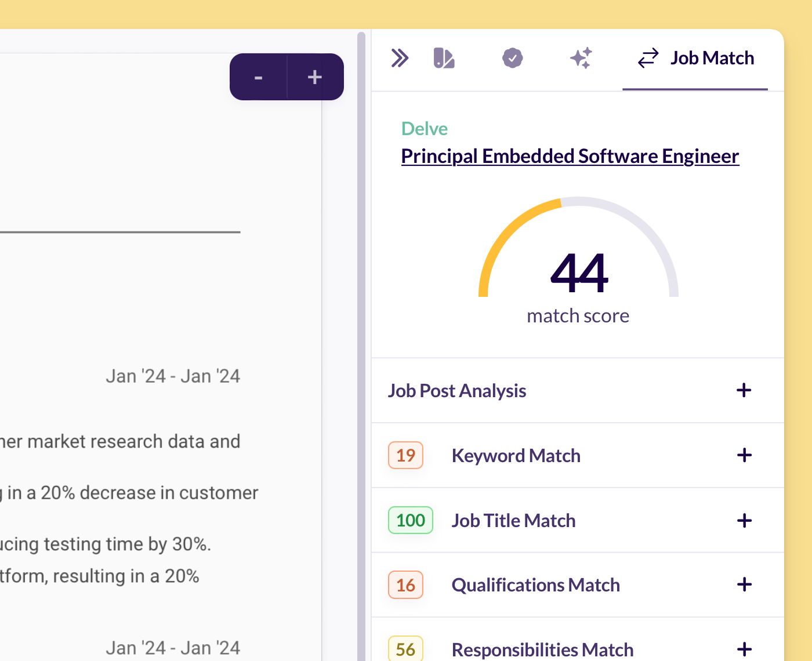Click the resume preview vertical scrollbar
The height and width of the screenshot is (661, 812).
pos(361,346)
